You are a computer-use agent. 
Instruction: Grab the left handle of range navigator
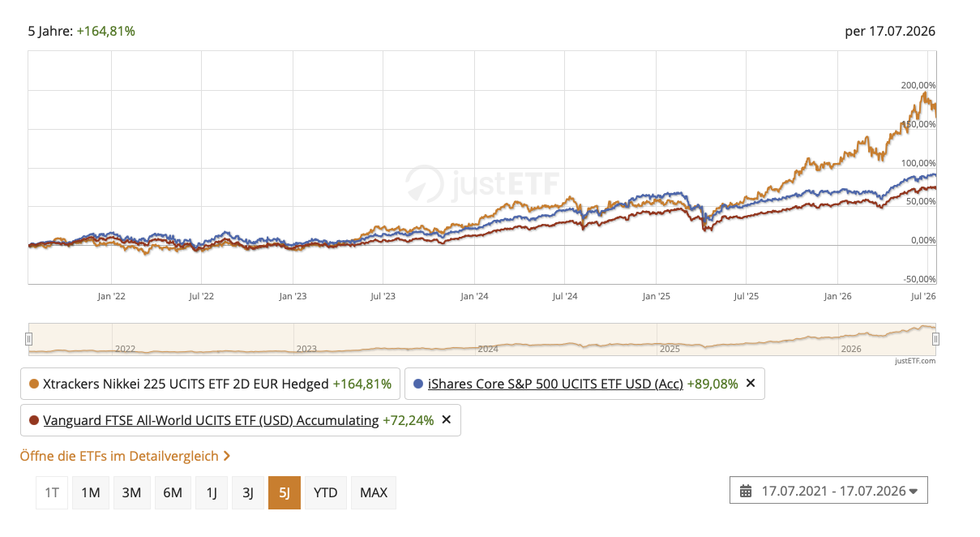29,338
